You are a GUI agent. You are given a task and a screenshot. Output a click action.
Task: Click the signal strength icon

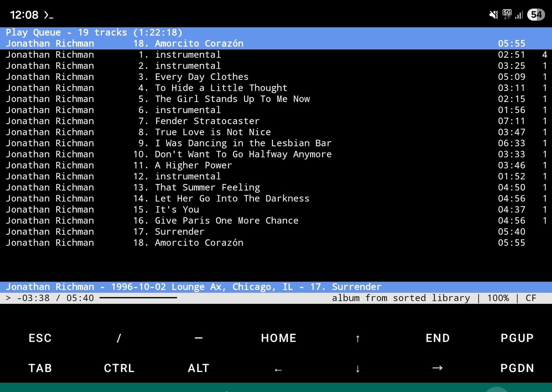[519, 15]
